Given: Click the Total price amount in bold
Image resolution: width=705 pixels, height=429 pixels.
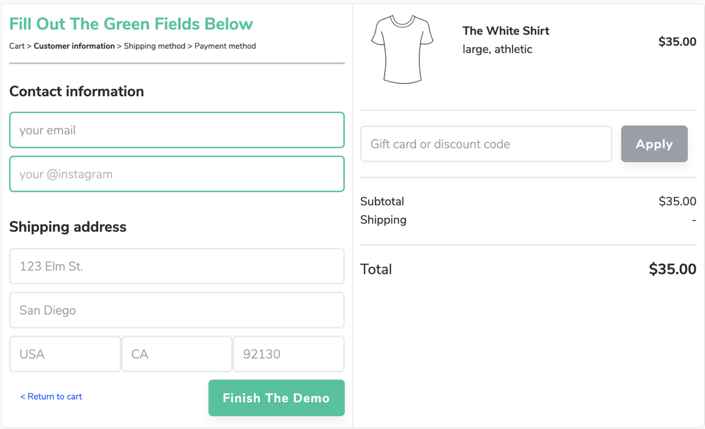Looking at the screenshot, I should [x=672, y=269].
